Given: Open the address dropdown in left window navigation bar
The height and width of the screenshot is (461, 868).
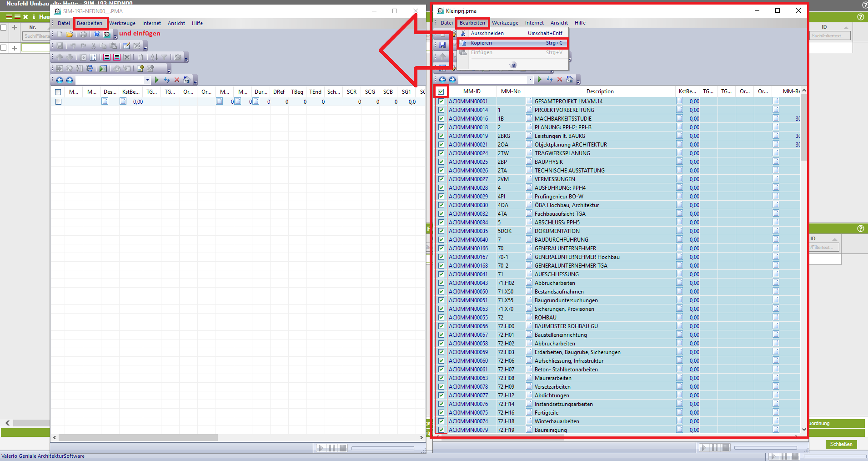Looking at the screenshot, I should [147, 80].
